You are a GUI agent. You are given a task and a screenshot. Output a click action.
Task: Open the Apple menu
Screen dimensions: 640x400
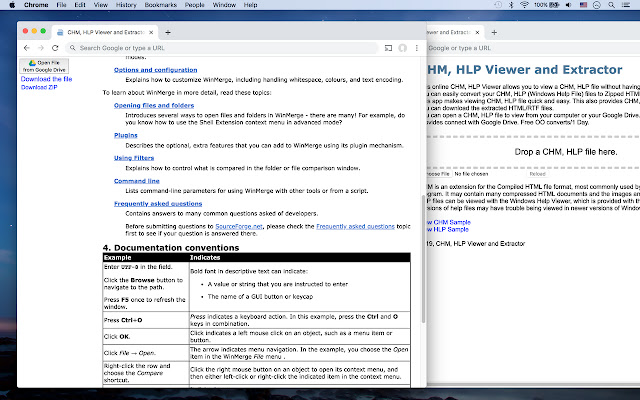pos(12,5)
